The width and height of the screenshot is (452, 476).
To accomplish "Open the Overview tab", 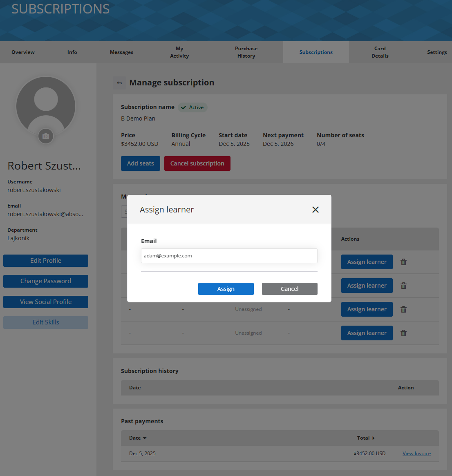I will 23,52.
